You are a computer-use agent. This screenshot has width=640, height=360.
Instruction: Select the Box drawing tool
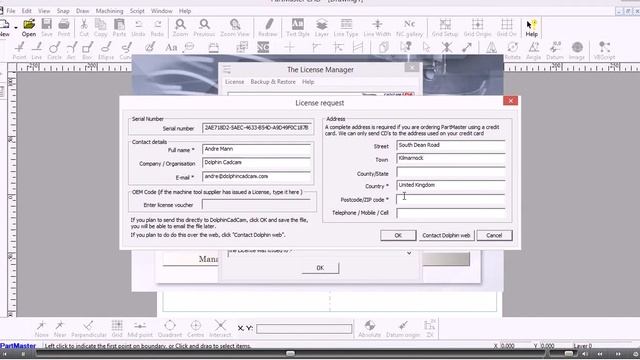[87, 51]
